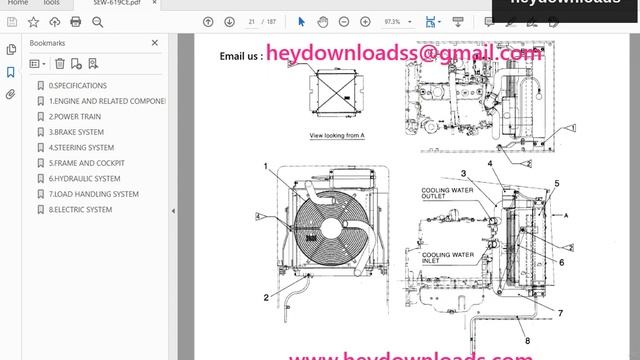Open the Attachments paperclip panel
640x360 pixels.
(11, 95)
